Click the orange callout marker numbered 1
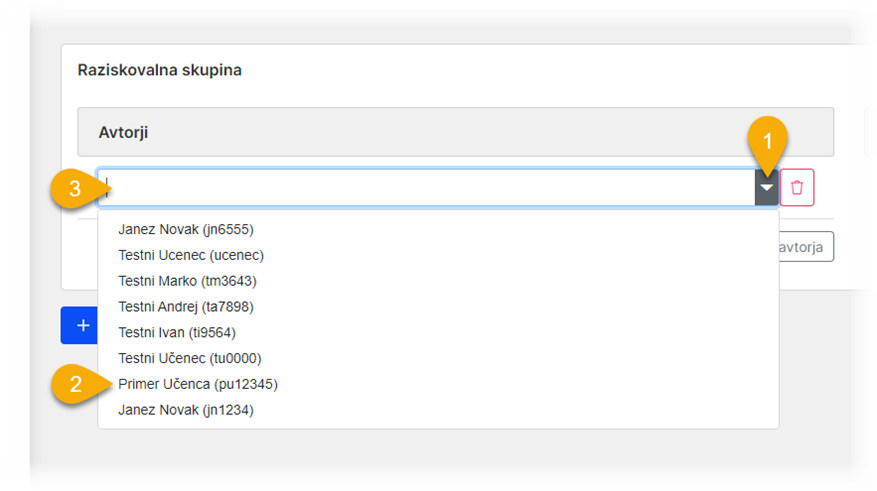The height and width of the screenshot is (491, 877). point(767,143)
